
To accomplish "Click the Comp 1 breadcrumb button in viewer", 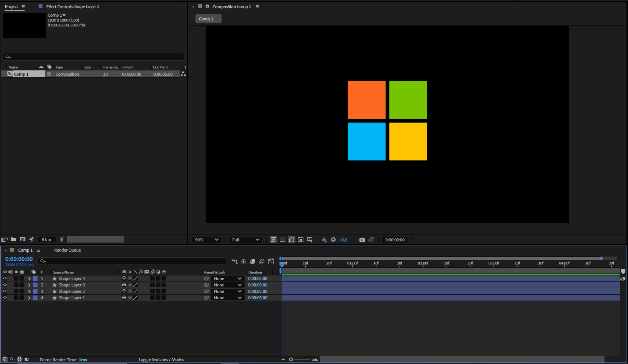I will coord(208,19).
